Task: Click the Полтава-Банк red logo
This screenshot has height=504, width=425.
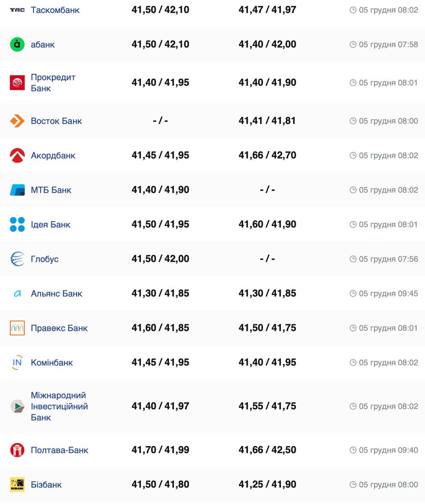Action: 17,450
